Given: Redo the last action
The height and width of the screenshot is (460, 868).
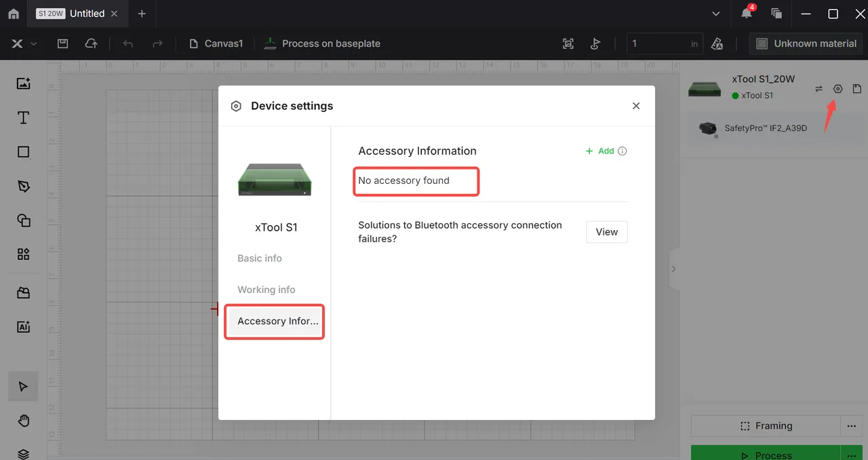Looking at the screenshot, I should coord(157,43).
